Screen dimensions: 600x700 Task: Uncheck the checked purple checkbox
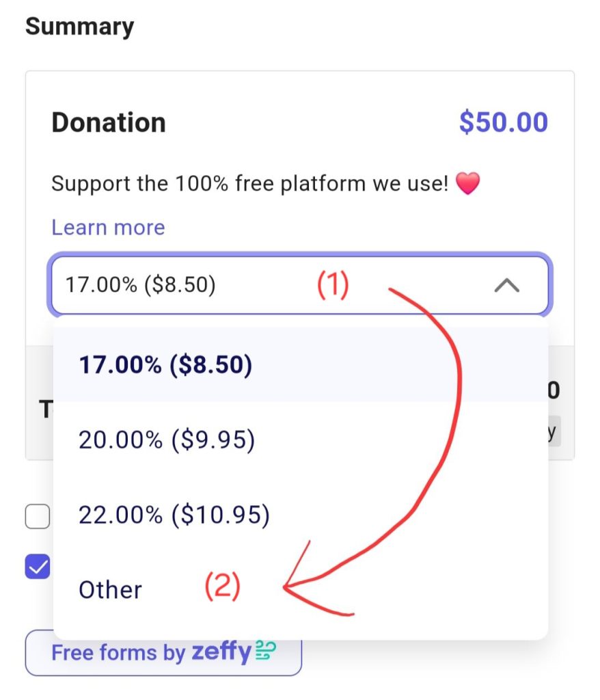point(38,567)
